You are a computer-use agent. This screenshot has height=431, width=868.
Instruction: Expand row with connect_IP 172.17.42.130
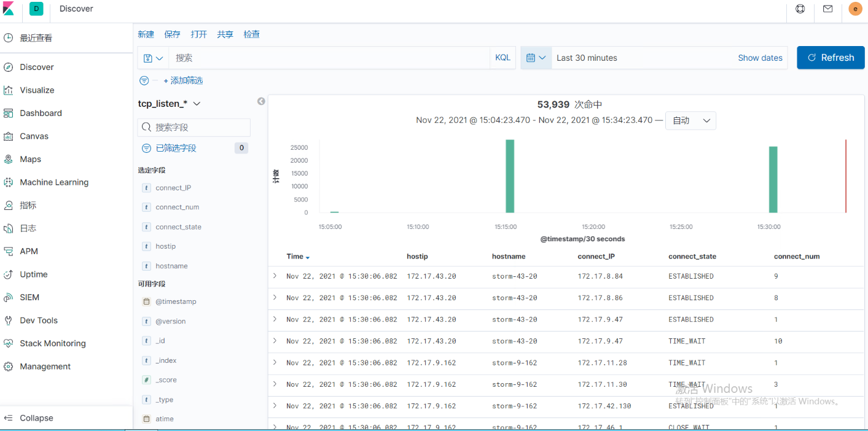click(x=275, y=405)
